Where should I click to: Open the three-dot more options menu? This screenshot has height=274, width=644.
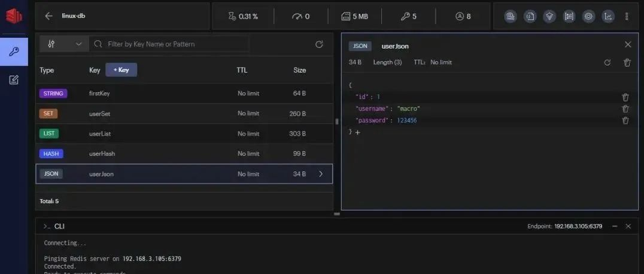[626, 16]
